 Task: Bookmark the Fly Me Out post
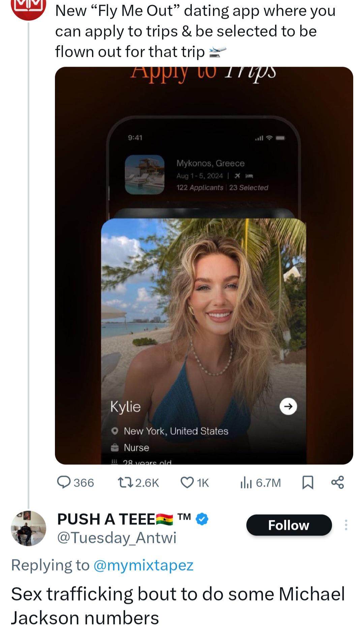[x=308, y=483]
